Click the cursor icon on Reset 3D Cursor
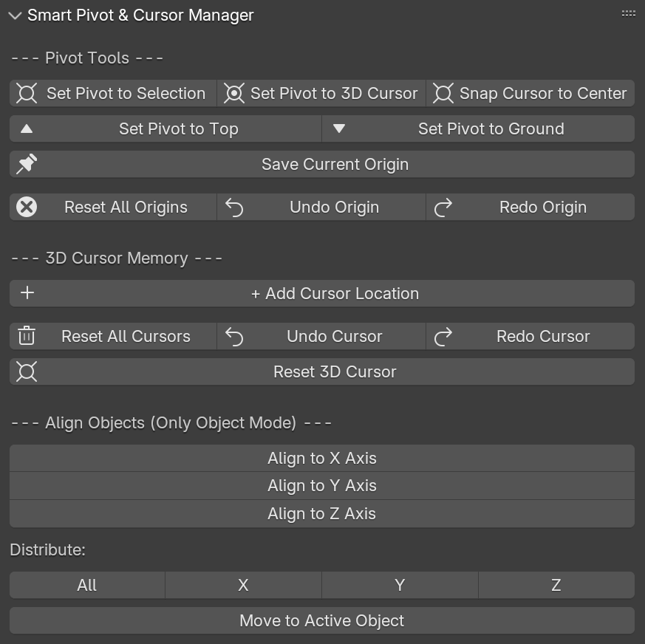This screenshot has height=644, width=645. coord(26,371)
